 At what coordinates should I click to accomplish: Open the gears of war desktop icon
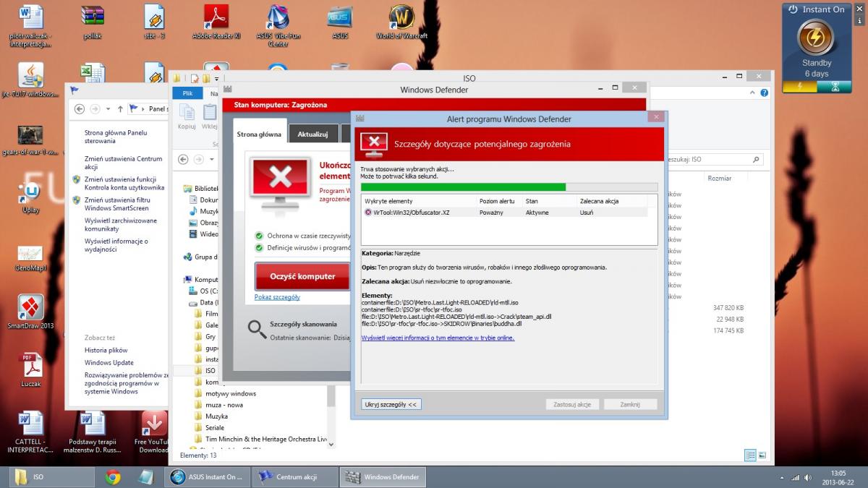(x=30, y=141)
